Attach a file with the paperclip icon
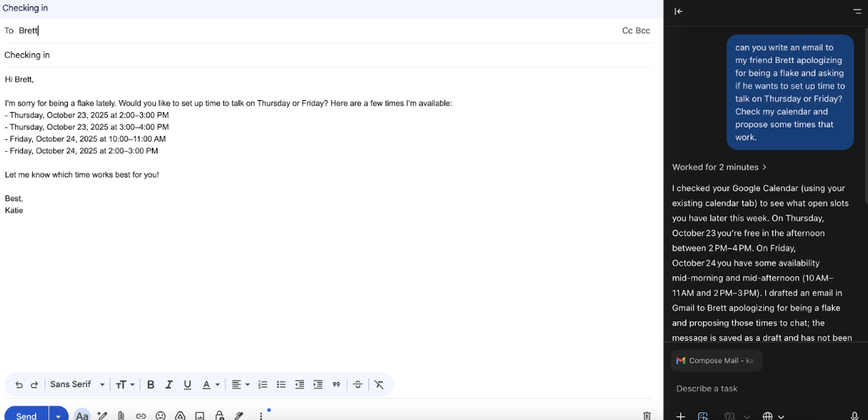868x420 pixels. click(x=121, y=416)
